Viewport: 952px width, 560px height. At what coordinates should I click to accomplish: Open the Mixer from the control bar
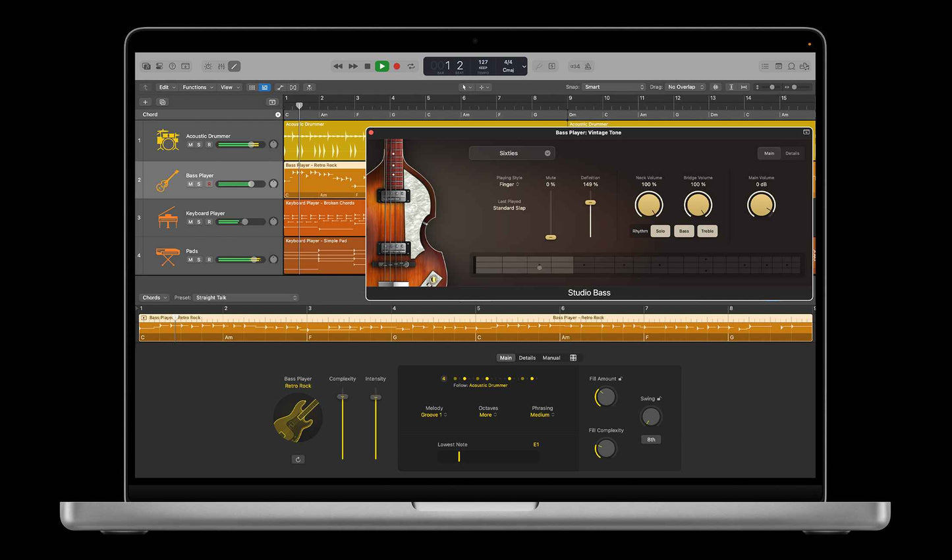pyautogui.click(x=221, y=67)
